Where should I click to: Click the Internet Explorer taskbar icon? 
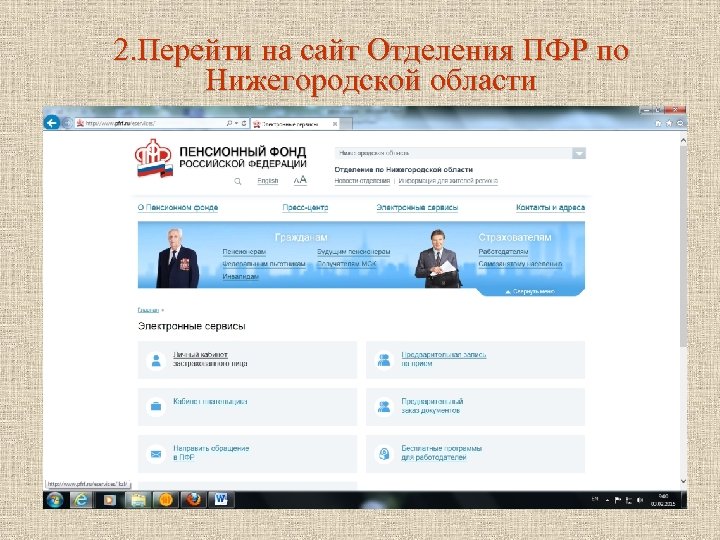81,500
